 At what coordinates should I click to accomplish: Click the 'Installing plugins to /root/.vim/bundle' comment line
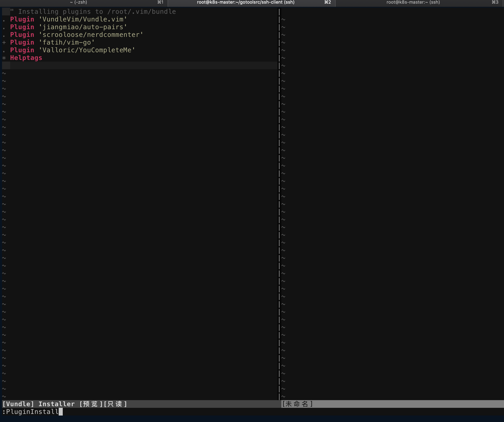pos(93,12)
